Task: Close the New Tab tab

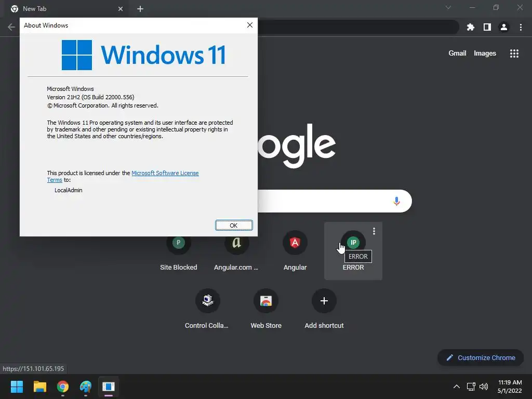Action: coord(121,9)
